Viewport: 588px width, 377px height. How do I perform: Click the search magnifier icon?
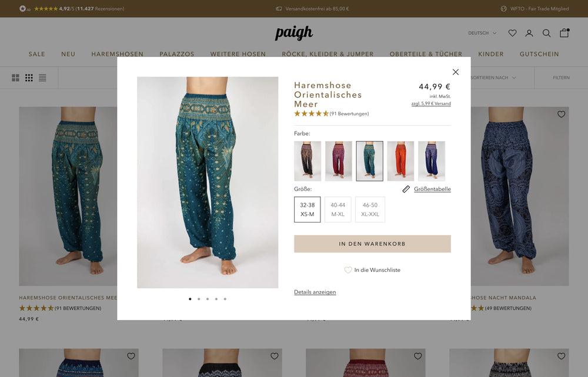[546, 33]
